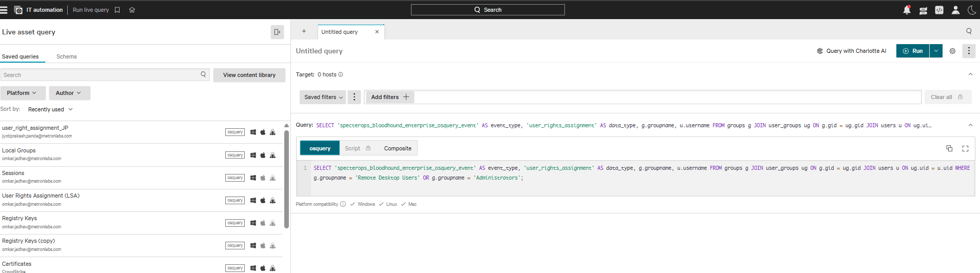The image size is (980, 273).
Task: Open query settings gear icon
Action: coord(952,51)
